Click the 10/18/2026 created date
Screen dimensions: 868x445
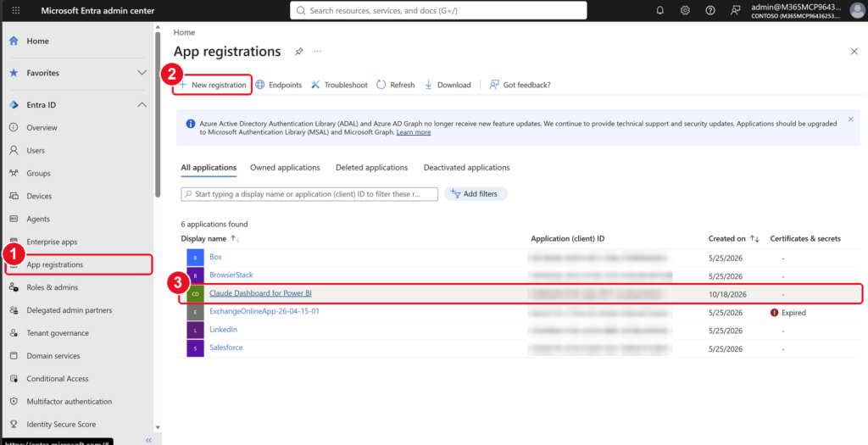click(x=727, y=294)
